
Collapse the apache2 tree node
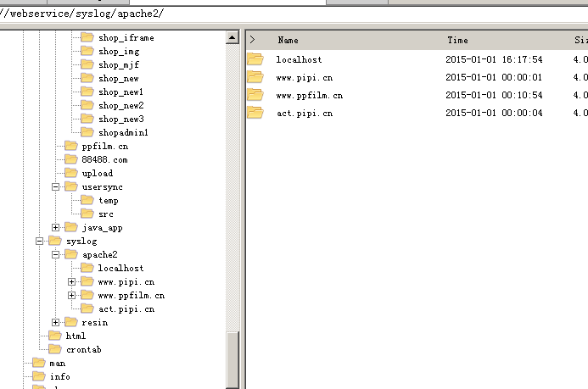55,254
